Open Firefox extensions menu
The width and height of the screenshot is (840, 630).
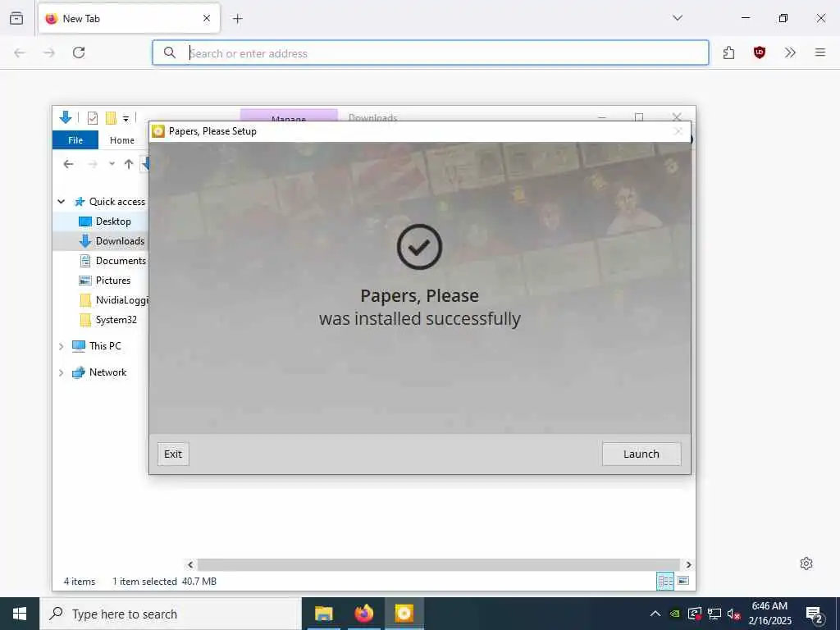(x=728, y=52)
